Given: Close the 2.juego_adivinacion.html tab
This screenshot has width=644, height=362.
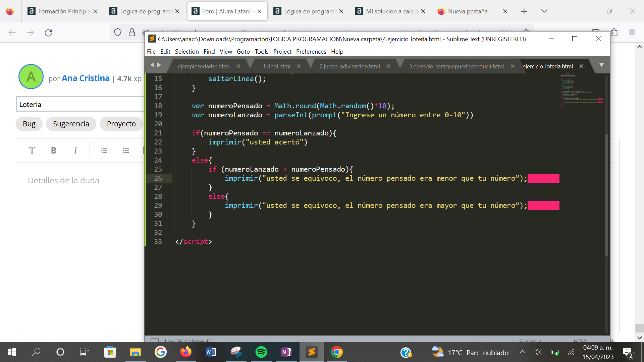Looking at the screenshot, I should (388, 66).
